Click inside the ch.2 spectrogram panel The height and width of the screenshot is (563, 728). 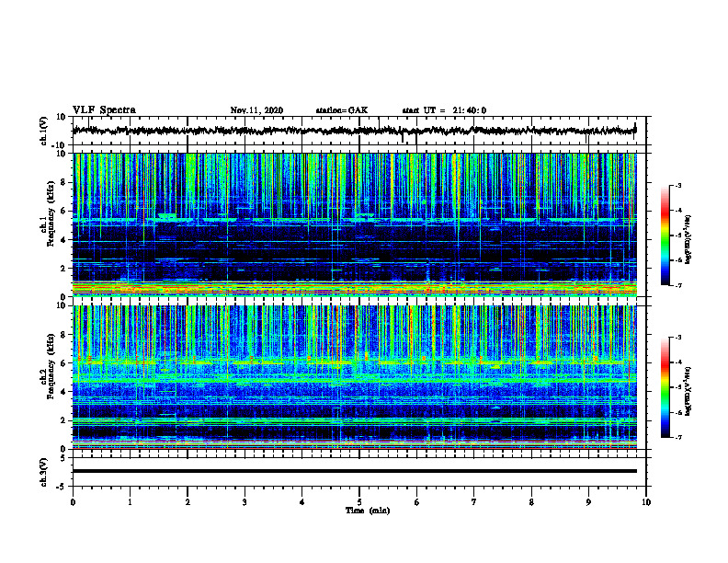point(354,377)
